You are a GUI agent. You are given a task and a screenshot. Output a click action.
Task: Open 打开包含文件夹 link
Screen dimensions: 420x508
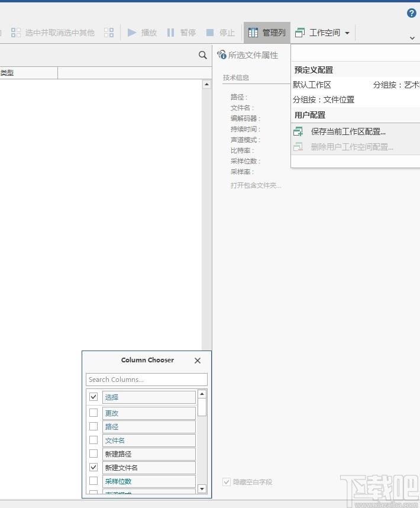[256, 185]
